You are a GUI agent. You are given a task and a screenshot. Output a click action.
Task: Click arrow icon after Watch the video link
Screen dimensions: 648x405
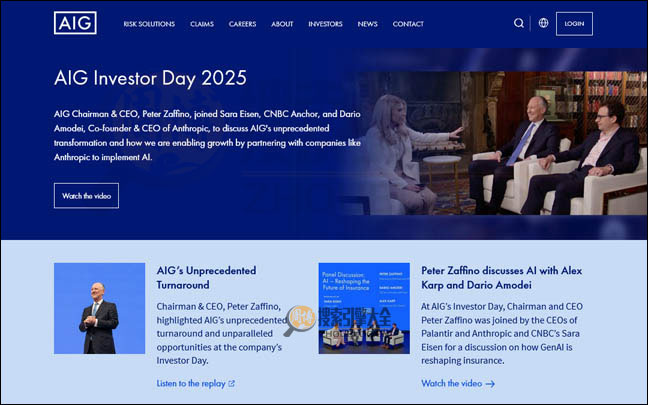point(490,384)
